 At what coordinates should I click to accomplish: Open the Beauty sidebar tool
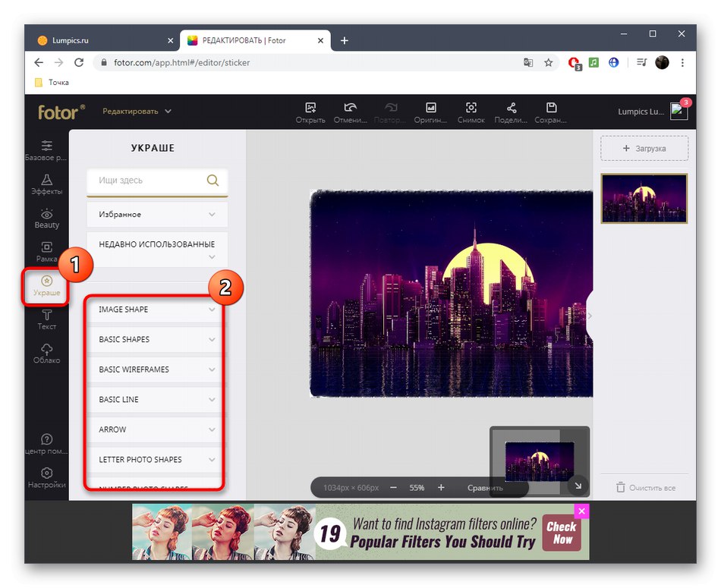tap(46, 219)
